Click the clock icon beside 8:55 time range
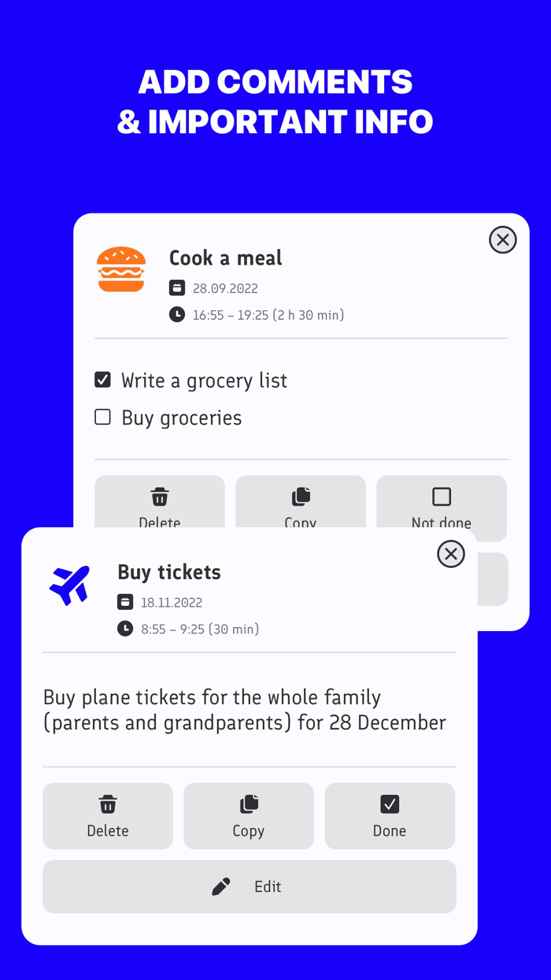 click(125, 629)
